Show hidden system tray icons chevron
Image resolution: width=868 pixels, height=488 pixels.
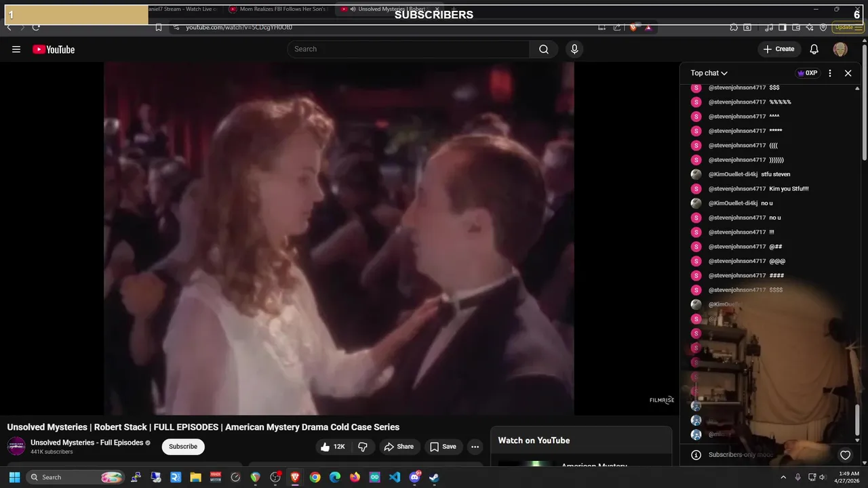783,477
